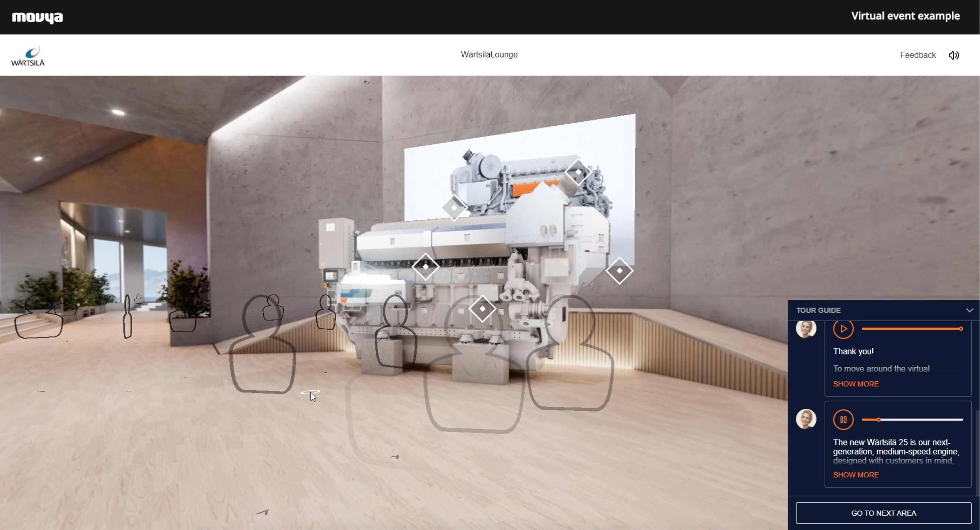Click Virtual event example header text
980x530 pixels.
905,16
